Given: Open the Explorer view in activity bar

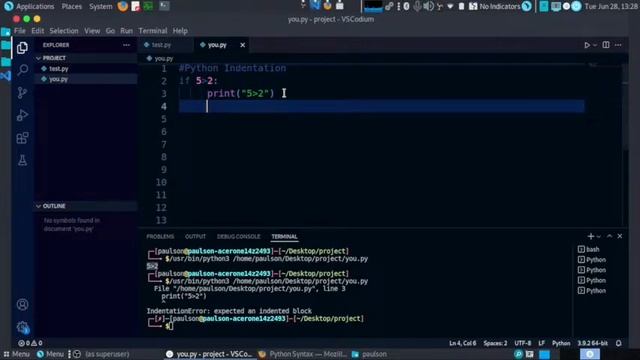Looking at the screenshot, I should 22,48.
